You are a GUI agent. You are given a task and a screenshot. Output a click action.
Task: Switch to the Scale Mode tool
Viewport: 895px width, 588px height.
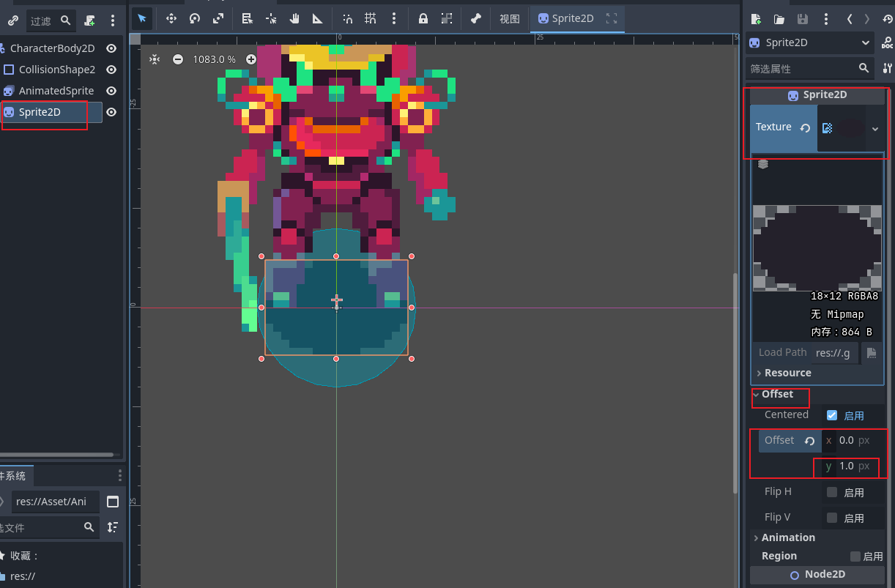click(218, 18)
